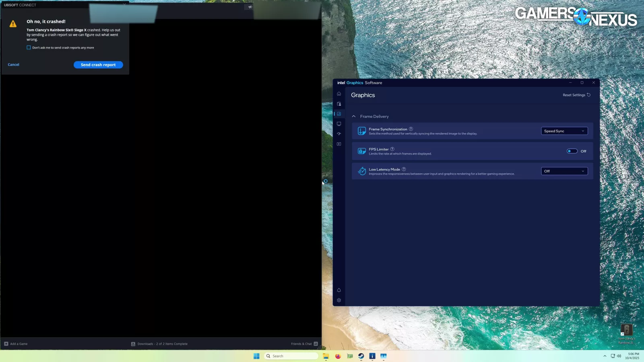Show help for Low Latency Mode
The height and width of the screenshot is (362, 644).
pyautogui.click(x=404, y=169)
